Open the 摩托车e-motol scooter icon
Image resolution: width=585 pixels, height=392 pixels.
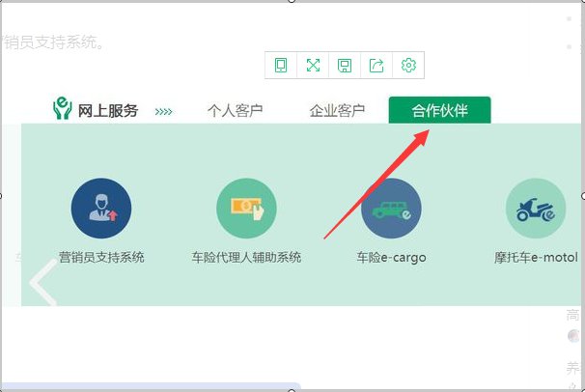pyautogui.click(x=536, y=209)
